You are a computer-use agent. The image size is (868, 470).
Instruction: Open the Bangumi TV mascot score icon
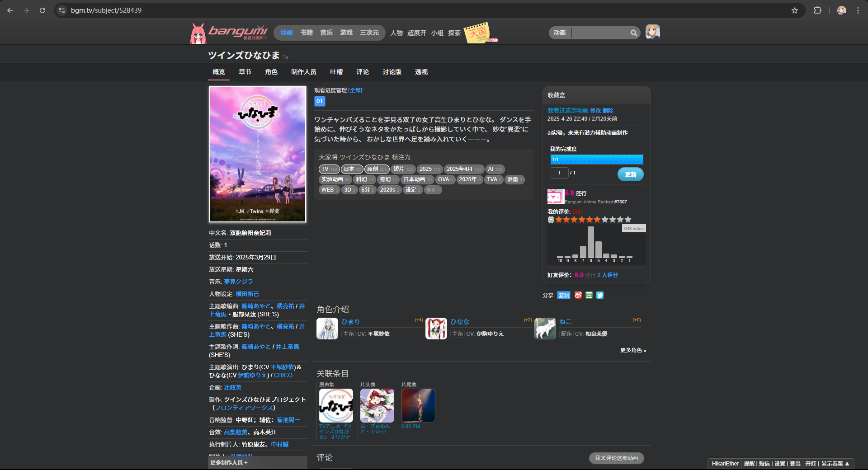(x=556, y=197)
